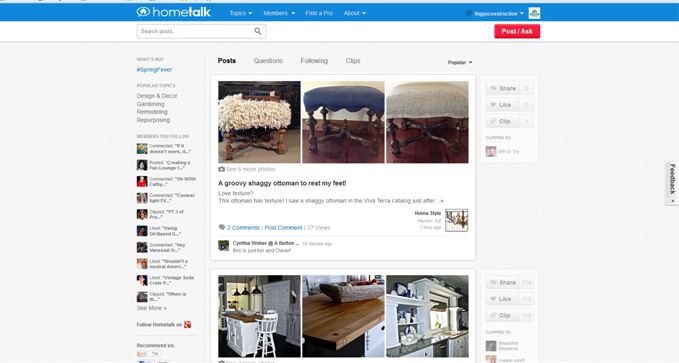Switch to the Clips tab
Screen dimensions: 679x363
(x=353, y=61)
